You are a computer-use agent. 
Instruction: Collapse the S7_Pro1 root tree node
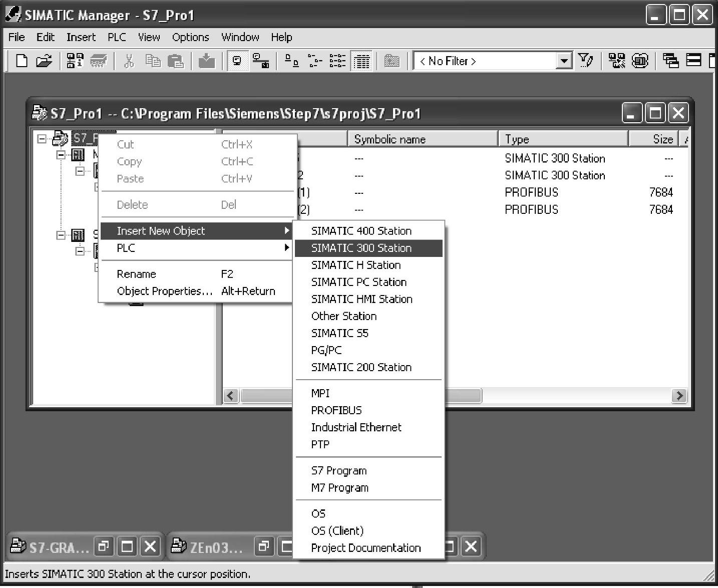point(42,138)
